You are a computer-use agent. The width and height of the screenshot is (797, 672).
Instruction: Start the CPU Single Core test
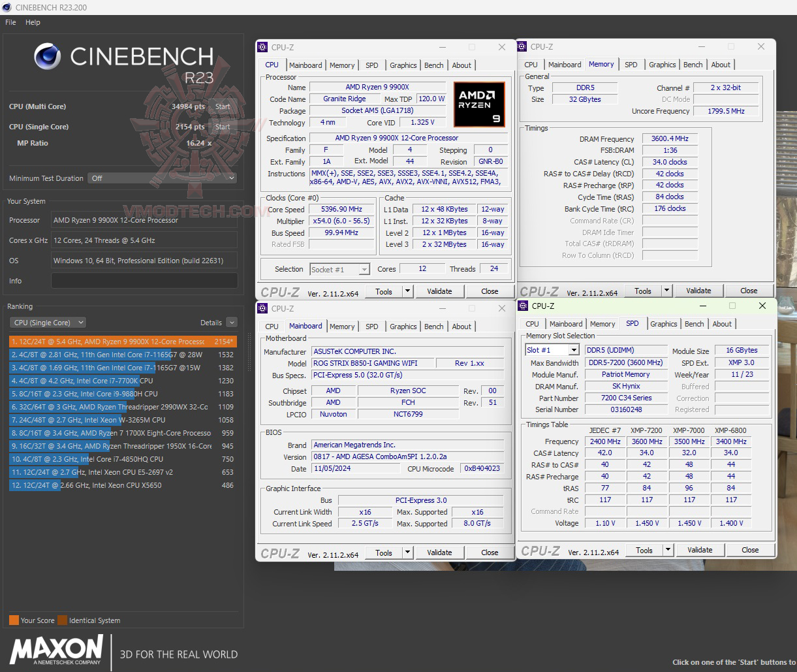223,127
